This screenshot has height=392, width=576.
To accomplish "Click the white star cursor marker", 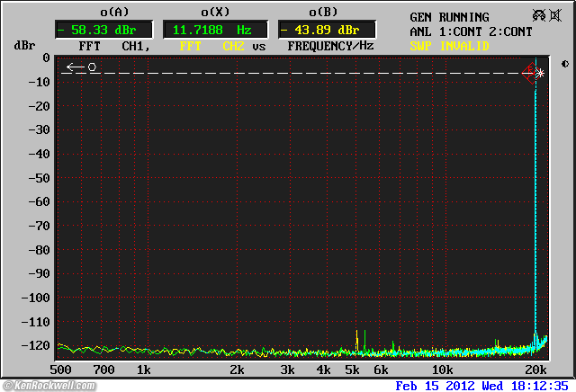I will click(x=540, y=74).
